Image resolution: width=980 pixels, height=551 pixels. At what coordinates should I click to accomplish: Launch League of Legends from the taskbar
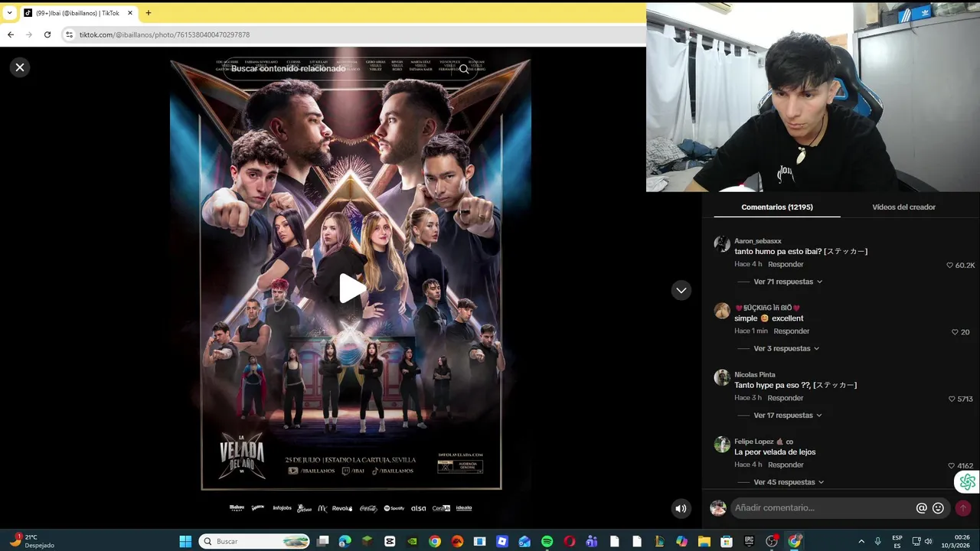659,541
